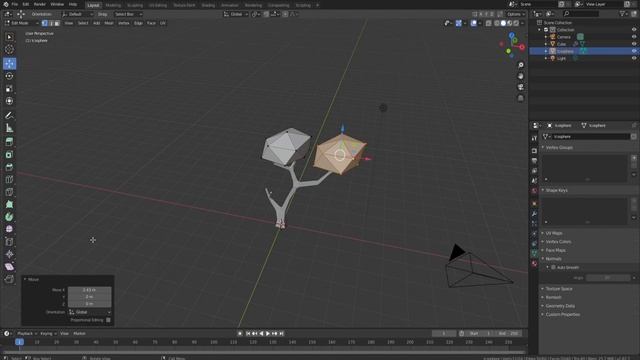Collapse the Shape Keys panel

coord(556,190)
